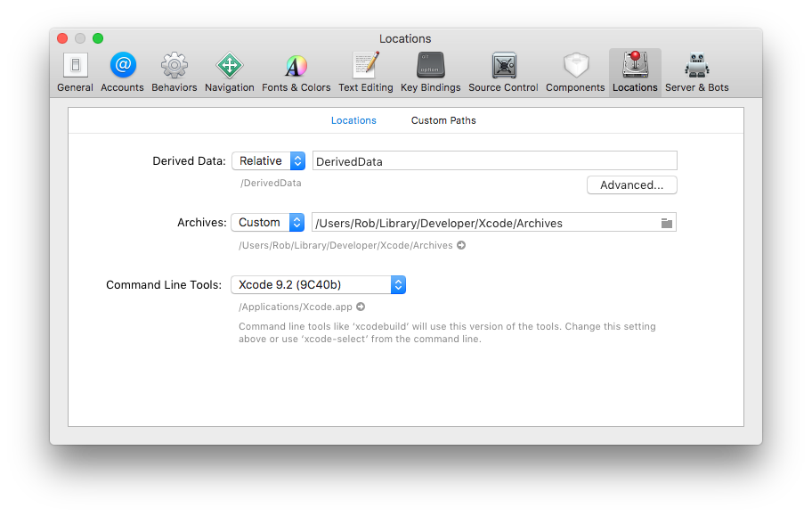Close the Locations preferences window

pyautogui.click(x=62, y=38)
